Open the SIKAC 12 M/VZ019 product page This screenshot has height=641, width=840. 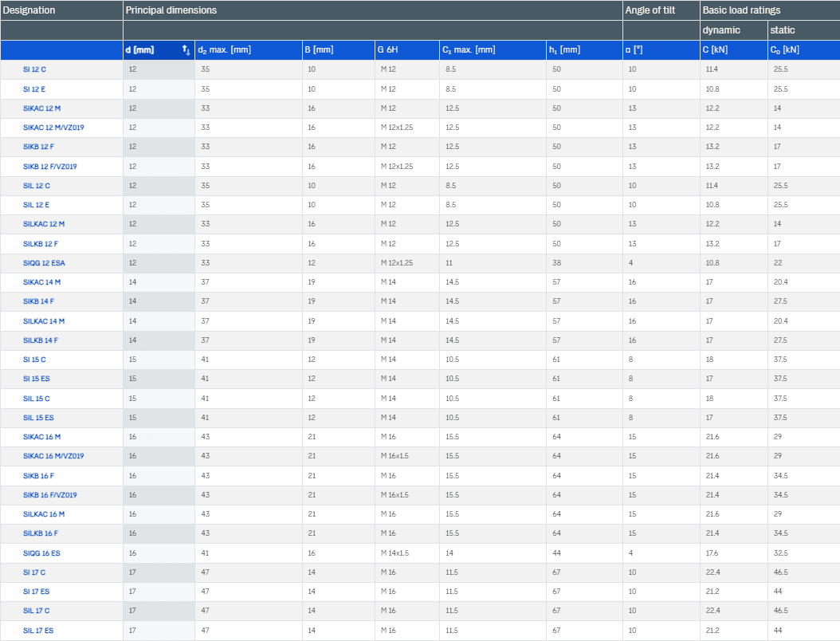point(53,128)
